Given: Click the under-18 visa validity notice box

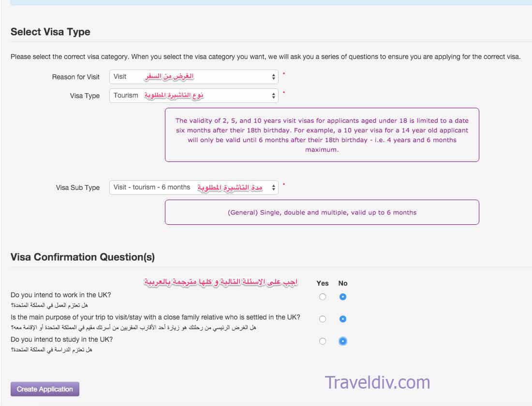Looking at the screenshot, I should (322, 135).
